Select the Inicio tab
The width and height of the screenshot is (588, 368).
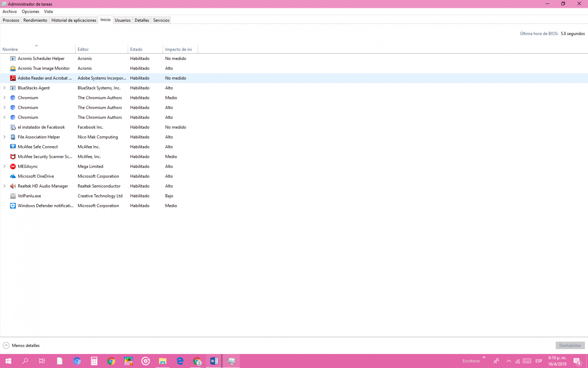105,20
